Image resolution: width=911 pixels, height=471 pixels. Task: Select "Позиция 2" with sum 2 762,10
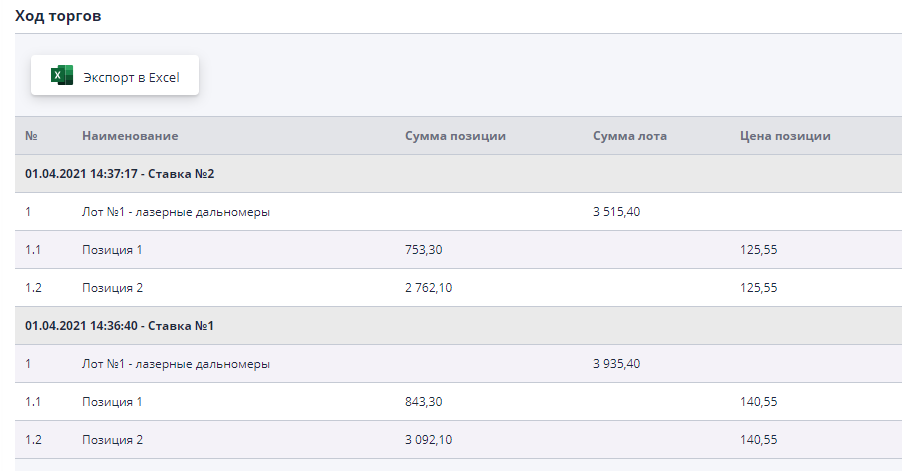[x=112, y=288]
